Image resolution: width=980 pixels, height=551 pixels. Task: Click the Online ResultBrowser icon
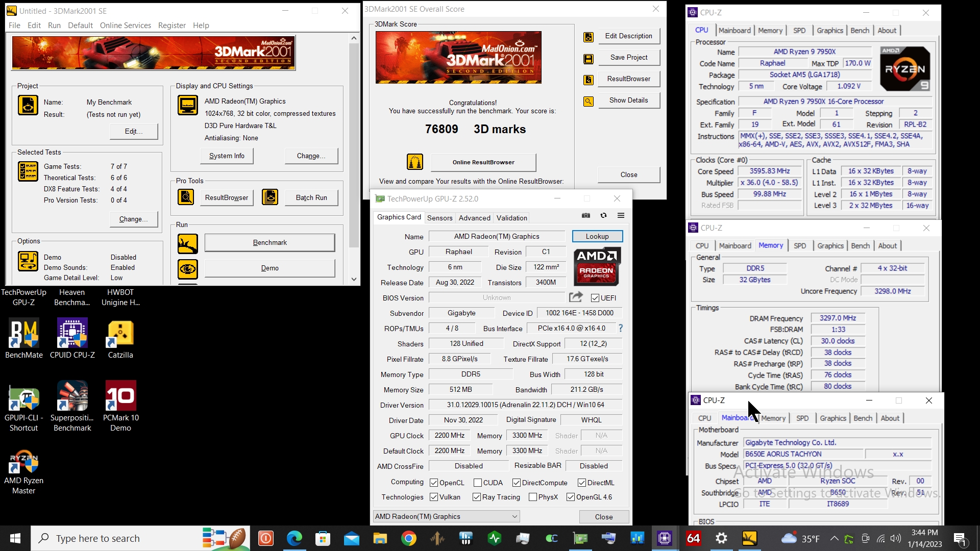click(415, 162)
